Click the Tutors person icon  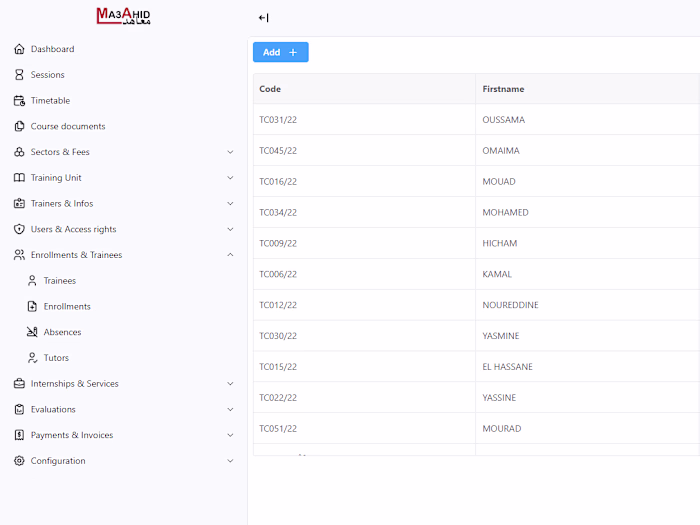coord(32,358)
